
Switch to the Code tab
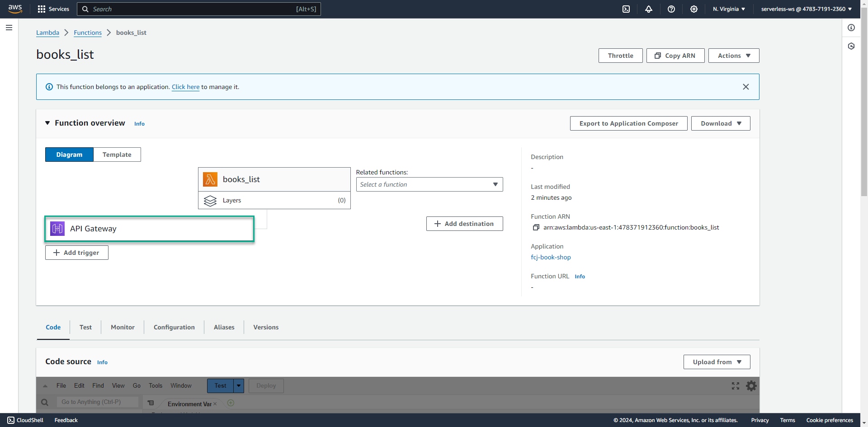[x=53, y=327]
